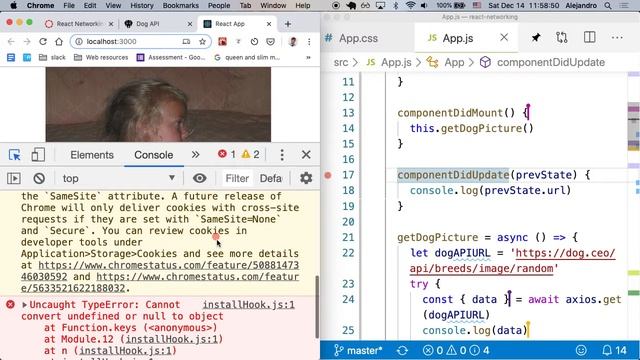Select src in the breadcrumb
This screenshot has height=360, width=640.
click(341, 62)
